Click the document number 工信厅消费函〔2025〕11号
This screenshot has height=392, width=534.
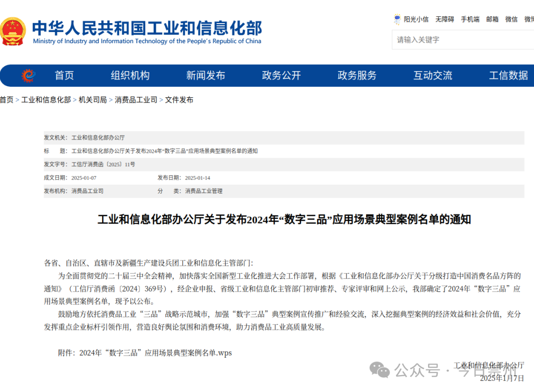click(103, 164)
